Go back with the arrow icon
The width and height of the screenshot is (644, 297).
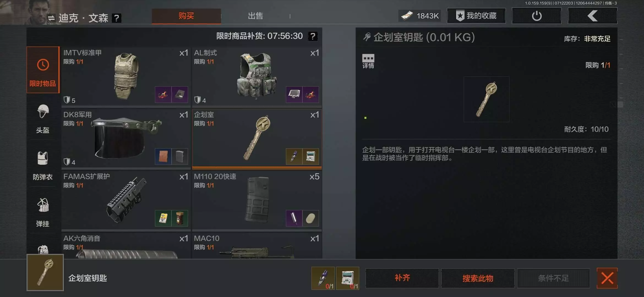click(x=593, y=16)
